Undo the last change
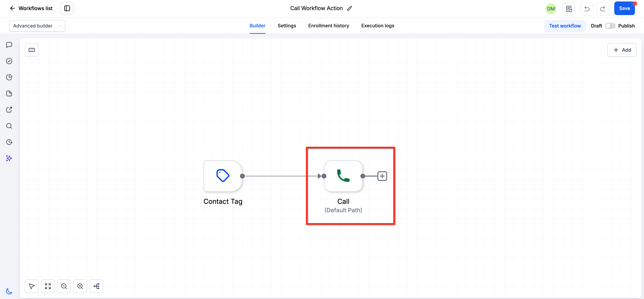The image size is (644, 299). tap(587, 9)
